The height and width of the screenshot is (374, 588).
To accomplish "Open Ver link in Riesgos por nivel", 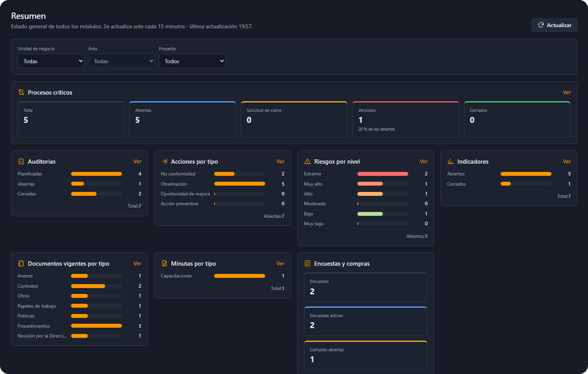I will 424,161.
